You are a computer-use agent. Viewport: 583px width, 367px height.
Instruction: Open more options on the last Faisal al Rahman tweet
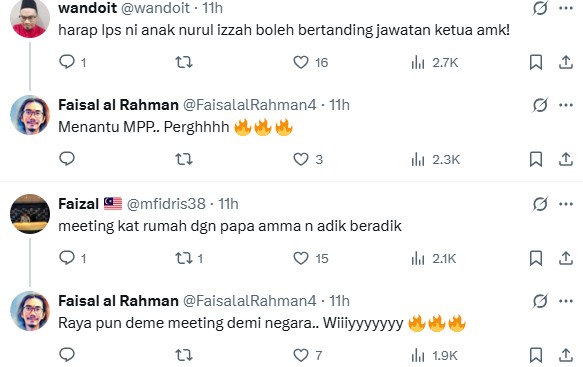(x=566, y=301)
